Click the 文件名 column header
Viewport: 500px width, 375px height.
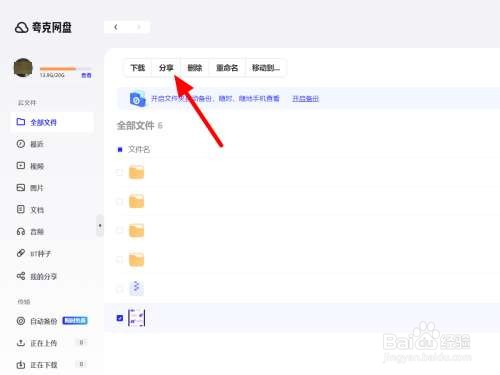(x=139, y=149)
